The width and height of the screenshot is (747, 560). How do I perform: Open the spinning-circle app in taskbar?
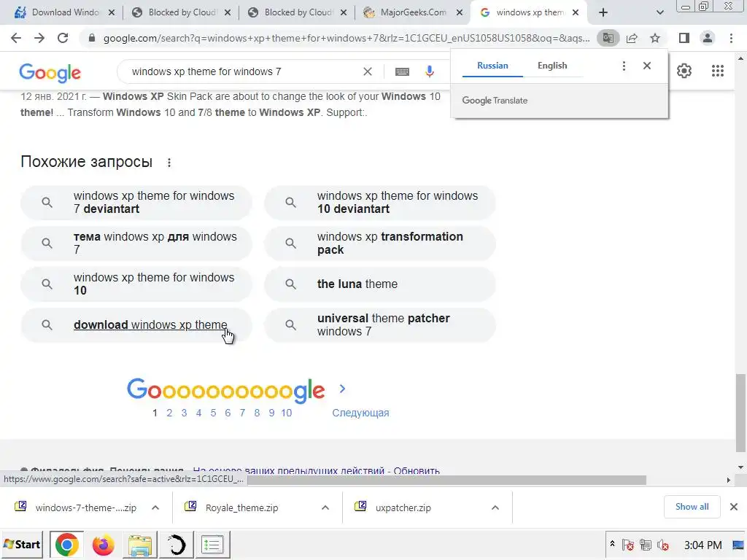(x=176, y=545)
